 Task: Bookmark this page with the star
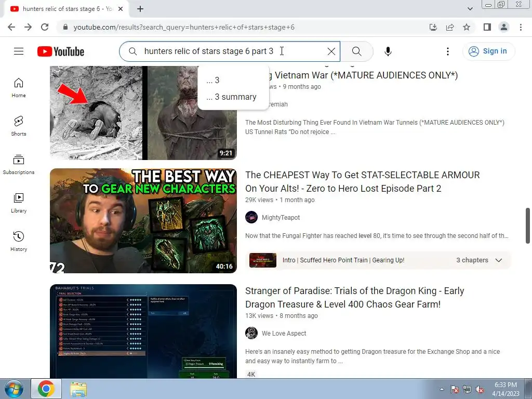point(467,27)
